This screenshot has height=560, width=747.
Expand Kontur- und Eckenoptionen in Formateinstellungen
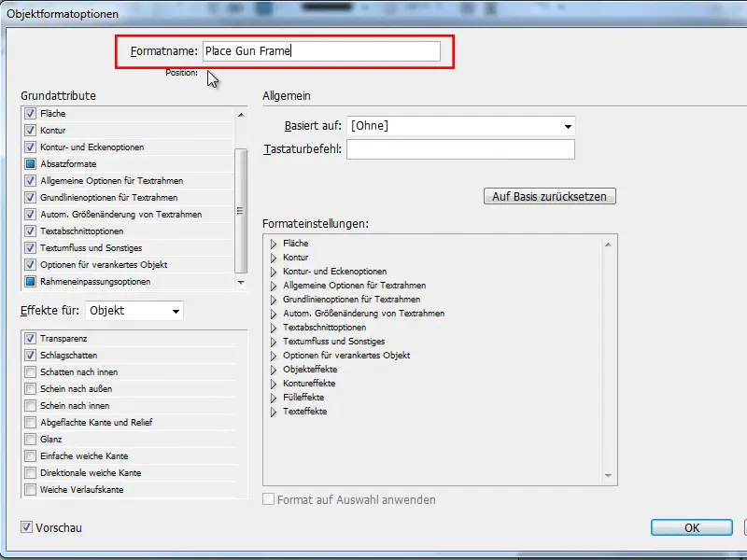click(274, 272)
